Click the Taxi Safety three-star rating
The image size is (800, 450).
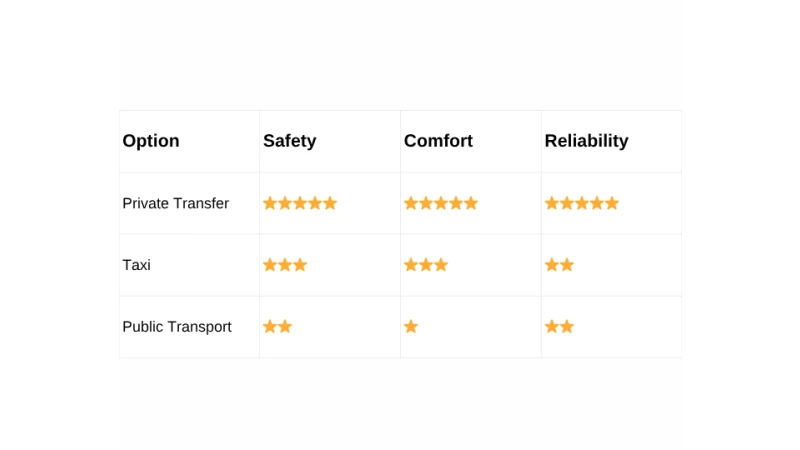pos(285,265)
